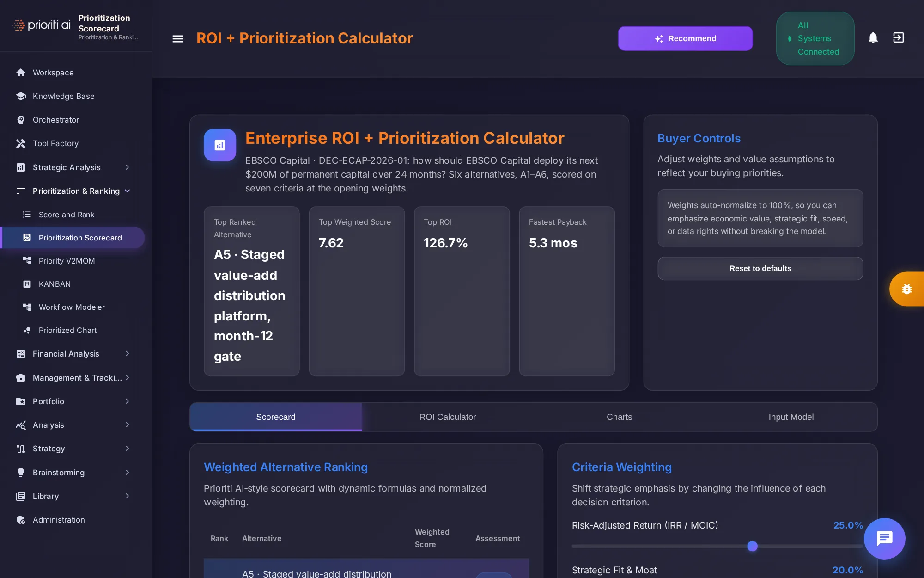Click the Recommend button
924x578 pixels.
pos(686,38)
